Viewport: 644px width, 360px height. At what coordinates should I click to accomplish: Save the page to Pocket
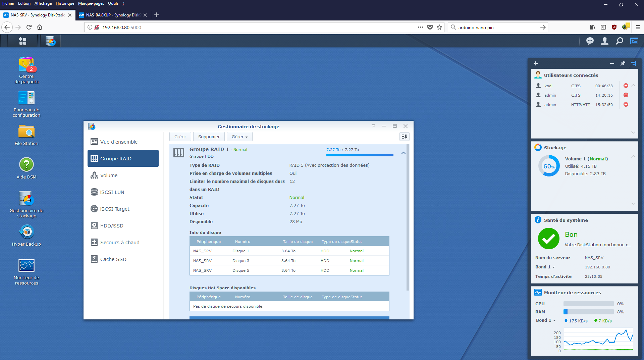[x=430, y=27]
